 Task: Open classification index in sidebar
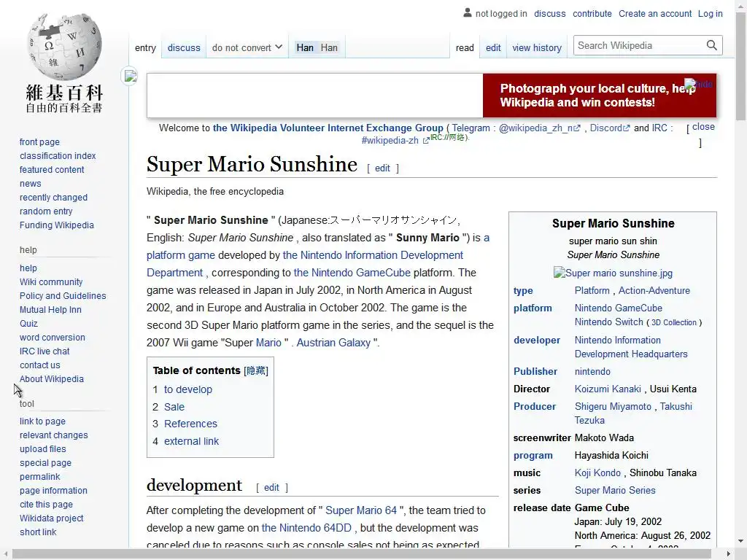[58, 156]
